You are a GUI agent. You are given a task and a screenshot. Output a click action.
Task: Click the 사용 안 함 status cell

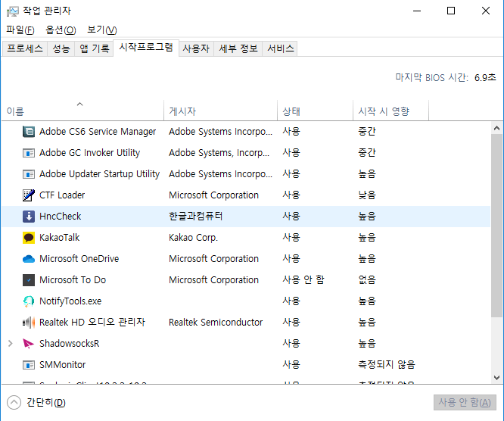click(x=303, y=280)
